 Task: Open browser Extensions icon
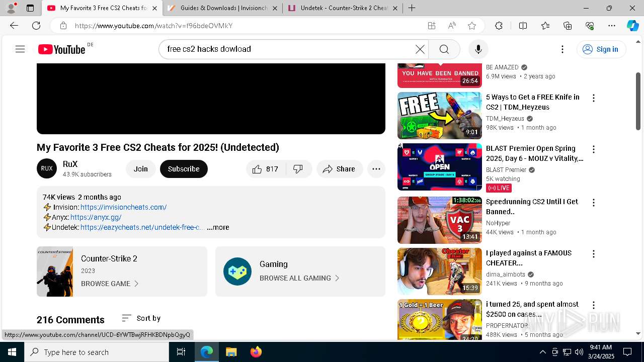pos(499,26)
